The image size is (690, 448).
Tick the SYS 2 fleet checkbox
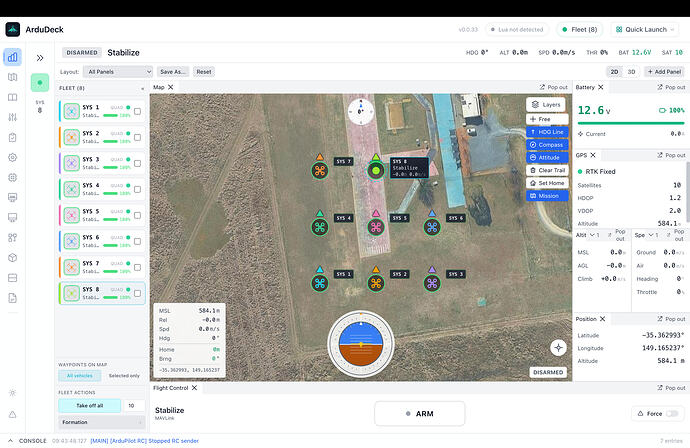pyautogui.click(x=137, y=137)
